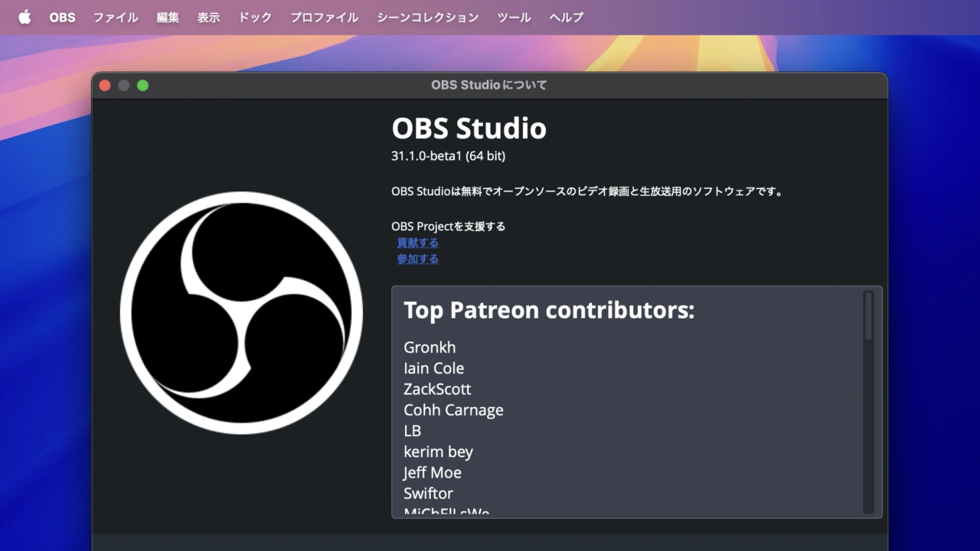Click the Gronkh contributor name
Screen dimensions: 980x551
430,347
